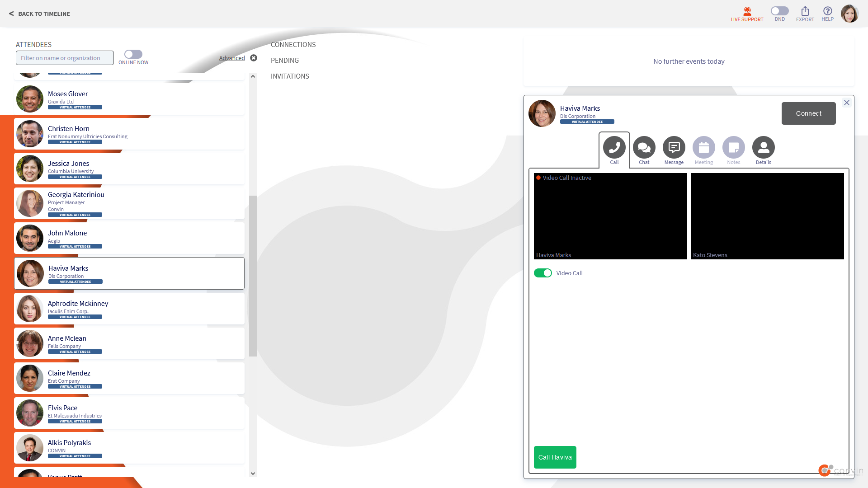
Task: Show the Details person icon
Action: 763,148
